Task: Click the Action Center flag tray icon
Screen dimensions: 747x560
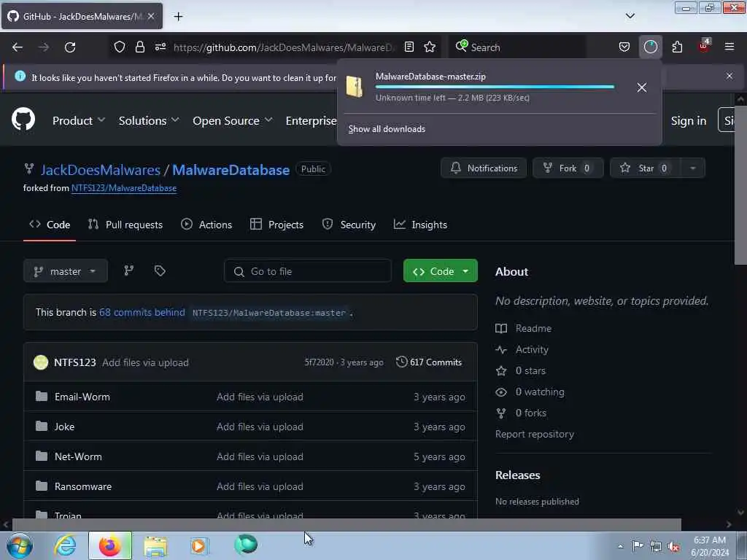Action: click(x=638, y=545)
